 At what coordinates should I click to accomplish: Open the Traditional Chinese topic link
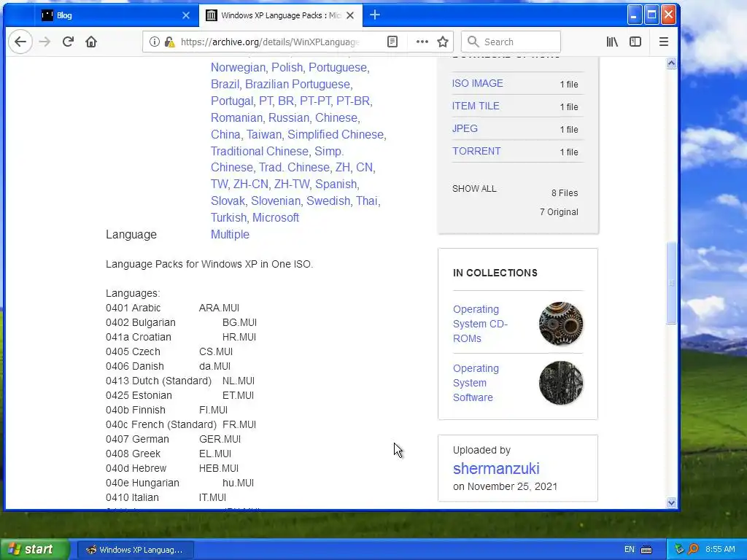[260, 151]
